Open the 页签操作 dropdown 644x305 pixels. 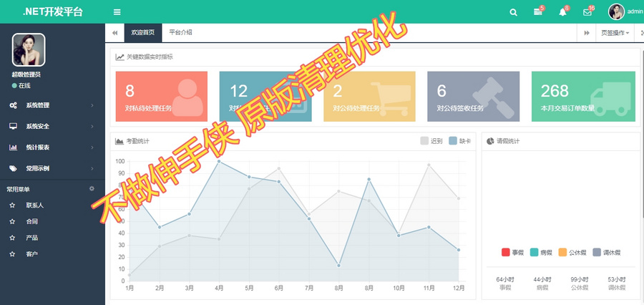(615, 33)
